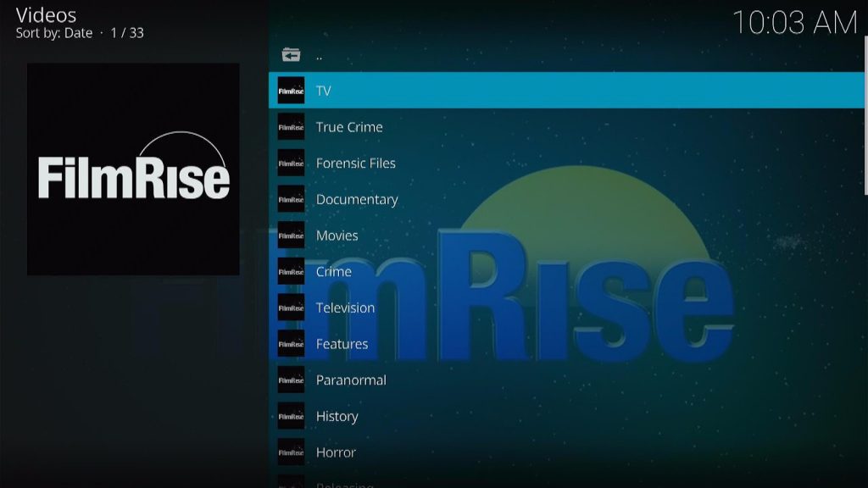Click the FilmRise icon beside Crime
Viewport: 868px width, 488px height.
coord(291,272)
